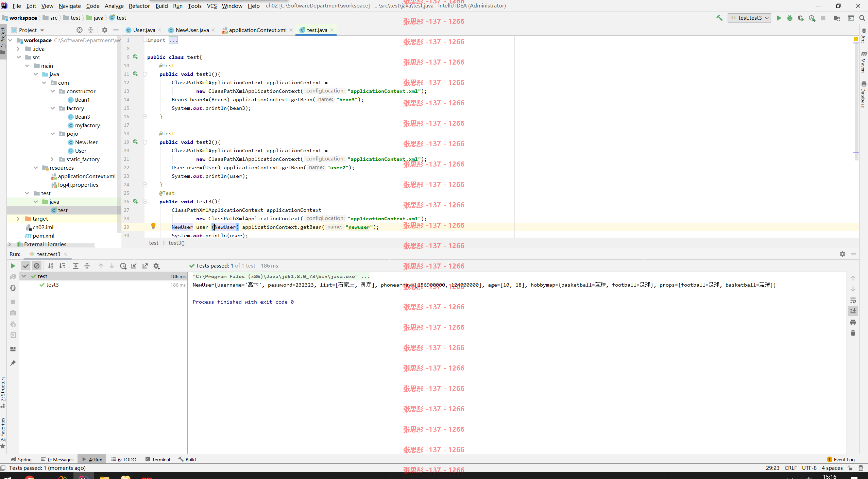Image resolution: width=868 pixels, height=479 pixels.
Task: Click the yellow intention lightbulb on line 29
Action: [153, 226]
